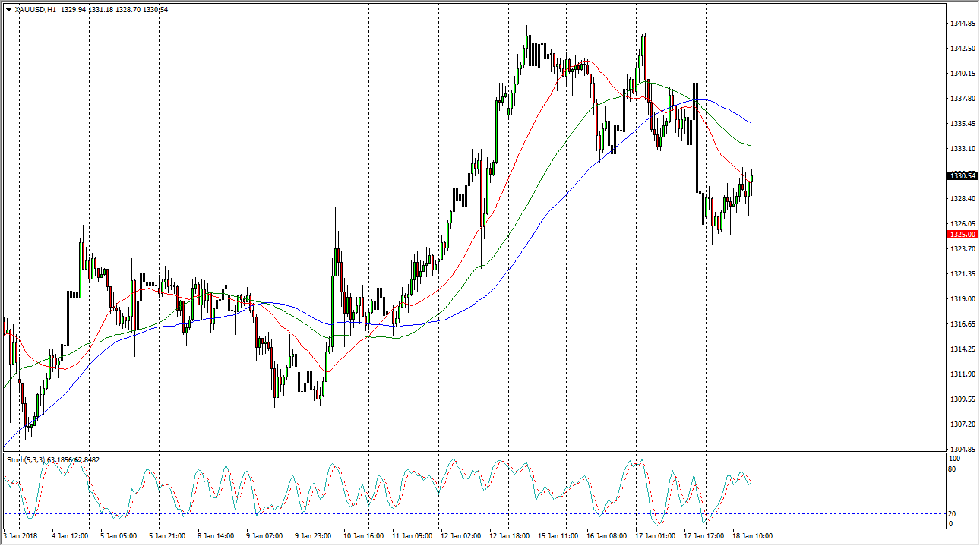Open the chart menu triangle beside XAUUSD,H1

(x=8, y=10)
